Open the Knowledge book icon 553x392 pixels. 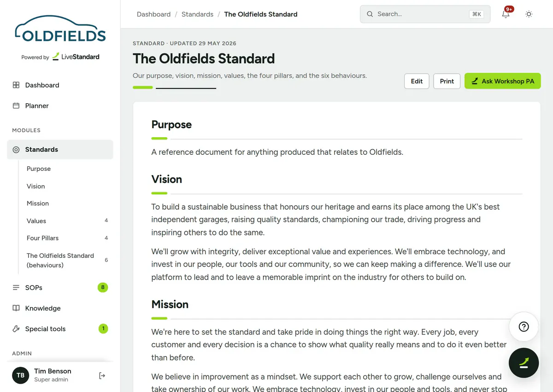click(x=16, y=308)
